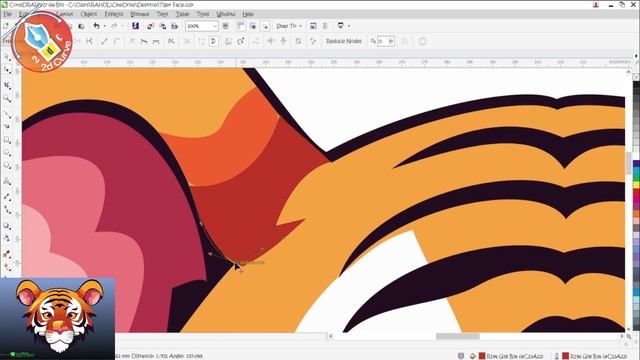This screenshot has height=360, width=640.
Task: Expand the undo history dropdown arrow
Action: (x=104, y=26)
